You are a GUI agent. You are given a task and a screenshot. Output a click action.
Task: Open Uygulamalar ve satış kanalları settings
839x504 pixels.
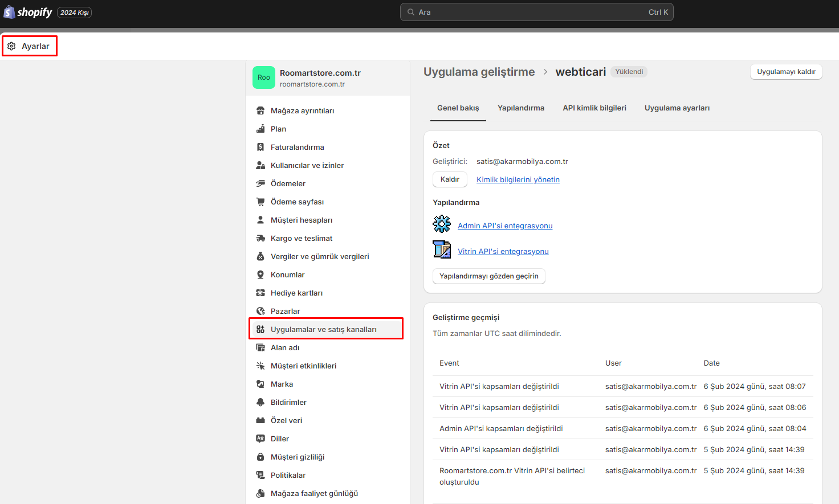(323, 329)
